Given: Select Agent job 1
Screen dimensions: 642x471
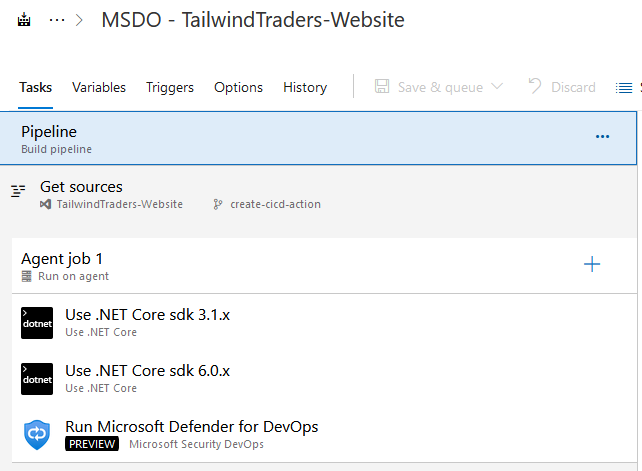Looking at the screenshot, I should [x=324, y=266].
